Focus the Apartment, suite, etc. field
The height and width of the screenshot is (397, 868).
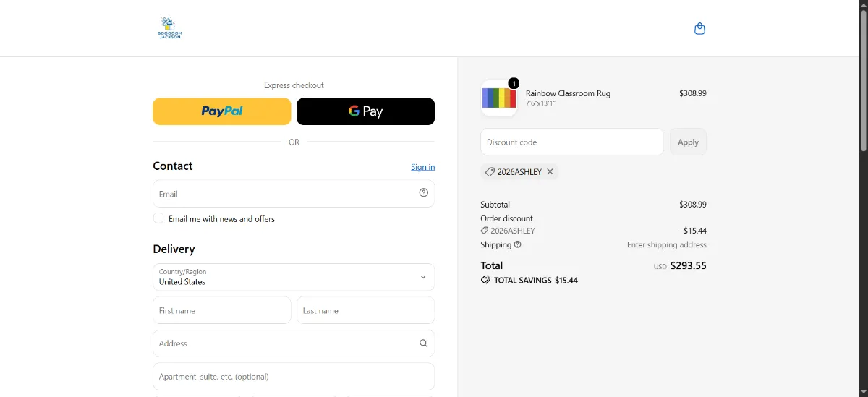point(294,377)
